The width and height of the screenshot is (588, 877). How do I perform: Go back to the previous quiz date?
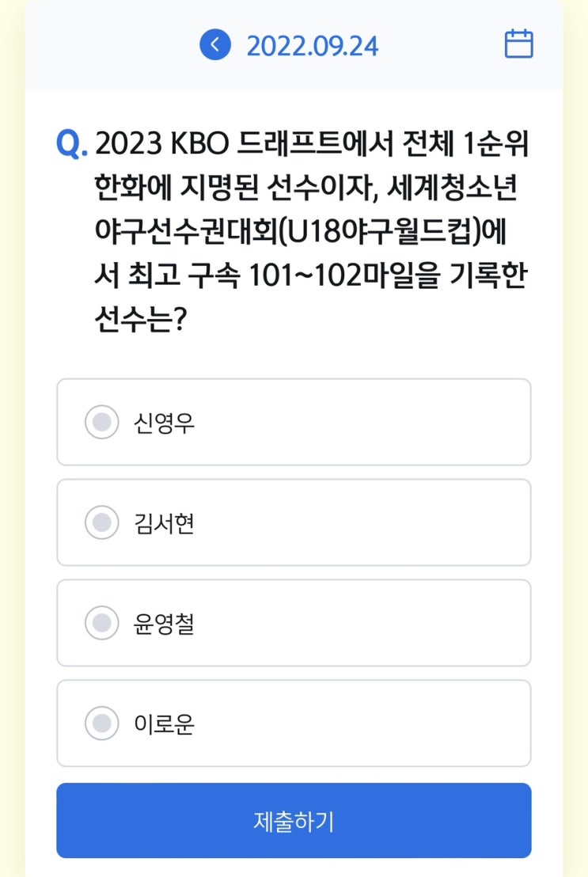click(214, 44)
